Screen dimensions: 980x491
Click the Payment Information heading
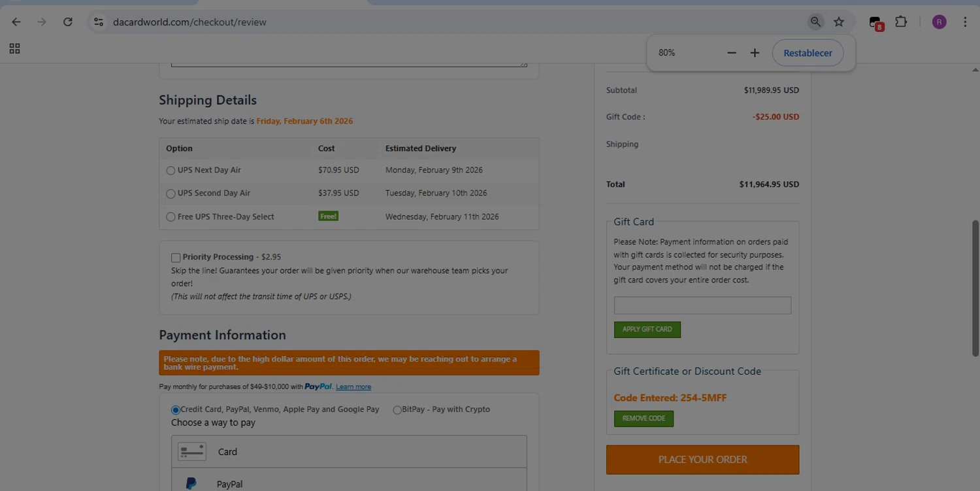[222, 335]
